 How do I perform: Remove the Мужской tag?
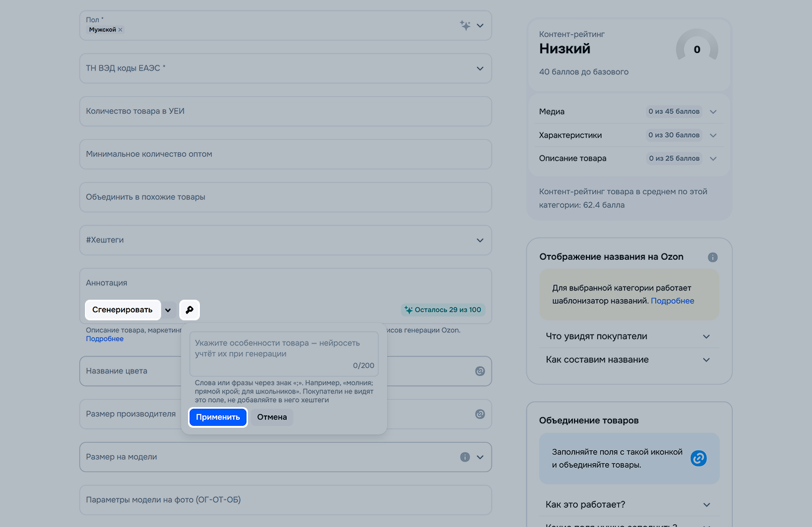point(121,30)
